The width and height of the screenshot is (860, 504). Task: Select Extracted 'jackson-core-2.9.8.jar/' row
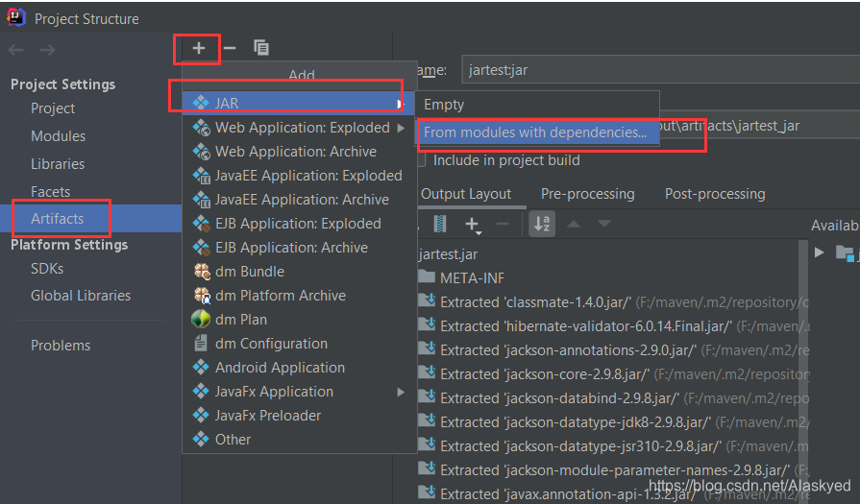click(613, 374)
